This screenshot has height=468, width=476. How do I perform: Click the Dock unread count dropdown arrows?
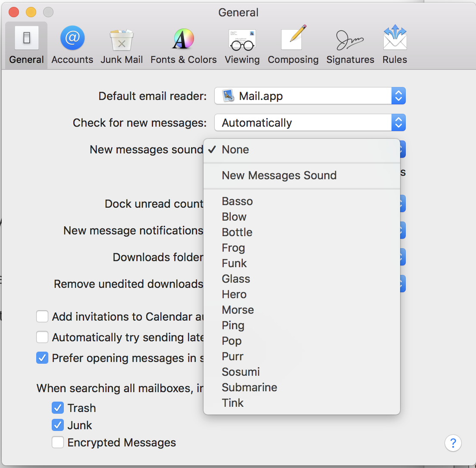[x=403, y=203]
